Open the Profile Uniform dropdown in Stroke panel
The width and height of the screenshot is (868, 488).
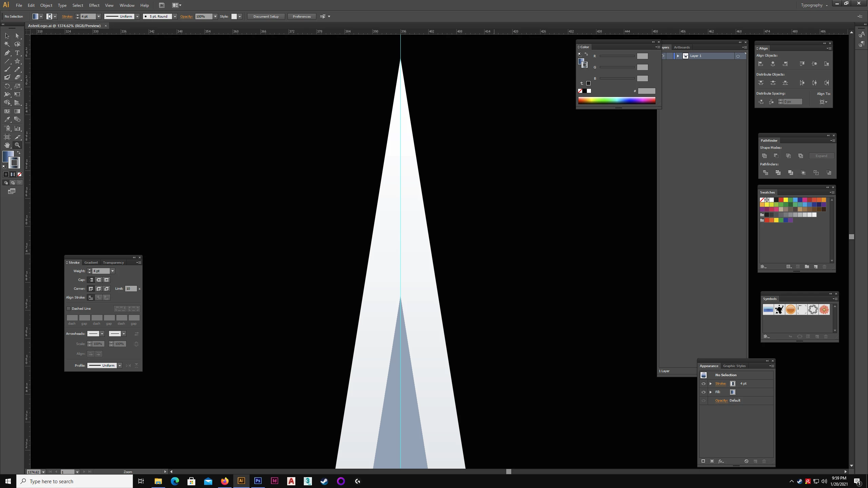pyautogui.click(x=120, y=366)
